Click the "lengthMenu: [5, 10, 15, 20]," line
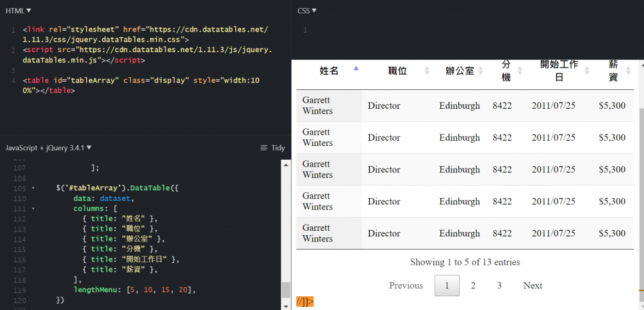 (x=135, y=290)
